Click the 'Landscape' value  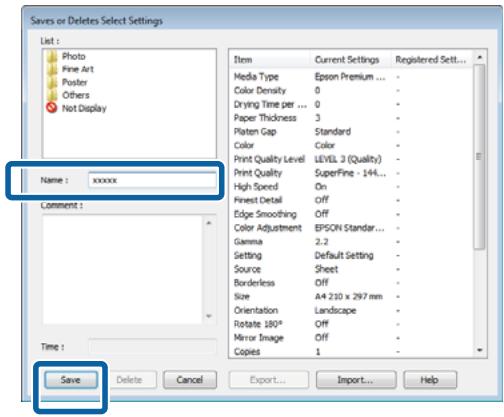coord(335,310)
